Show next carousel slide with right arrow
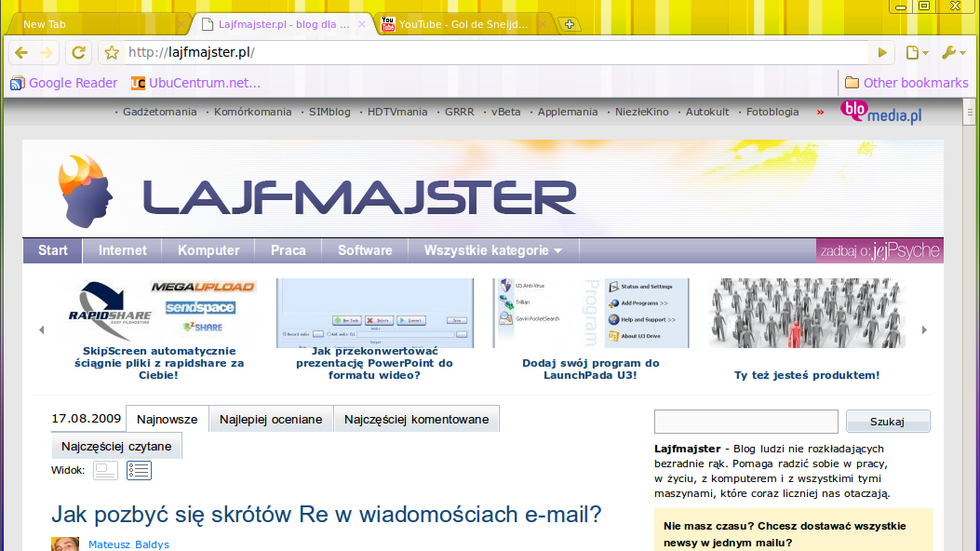 [923, 329]
